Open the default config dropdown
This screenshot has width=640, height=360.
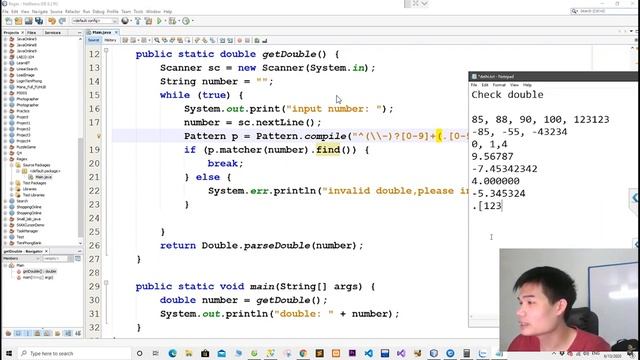(x=95, y=21)
